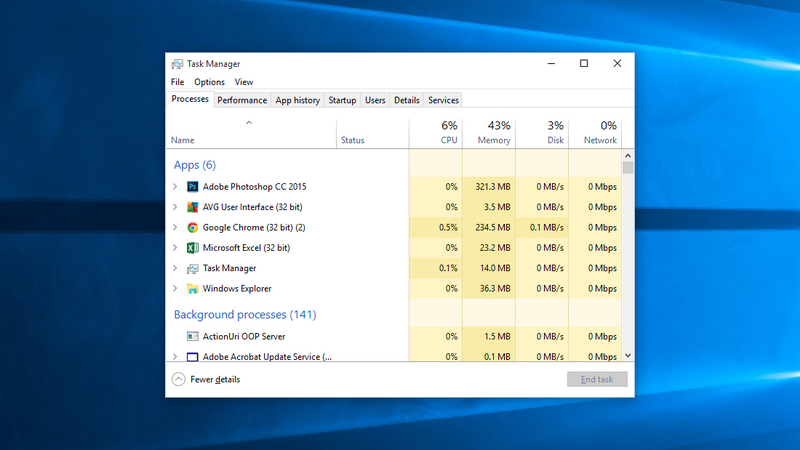Expand the Adobe Acrobat Update Service row
This screenshot has width=800, height=450.
[x=175, y=357]
